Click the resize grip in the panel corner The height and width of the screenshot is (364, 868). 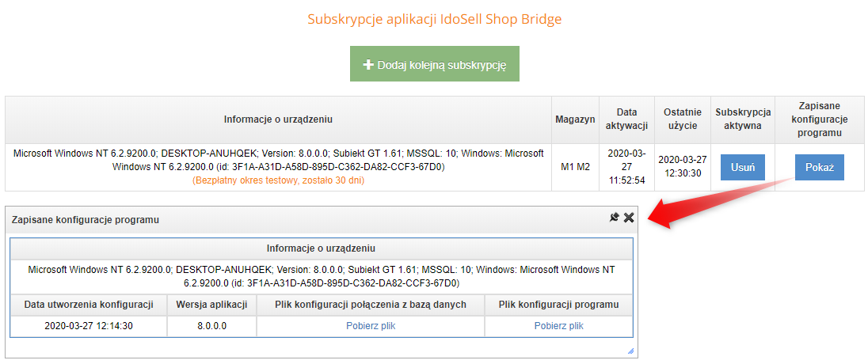click(x=630, y=351)
